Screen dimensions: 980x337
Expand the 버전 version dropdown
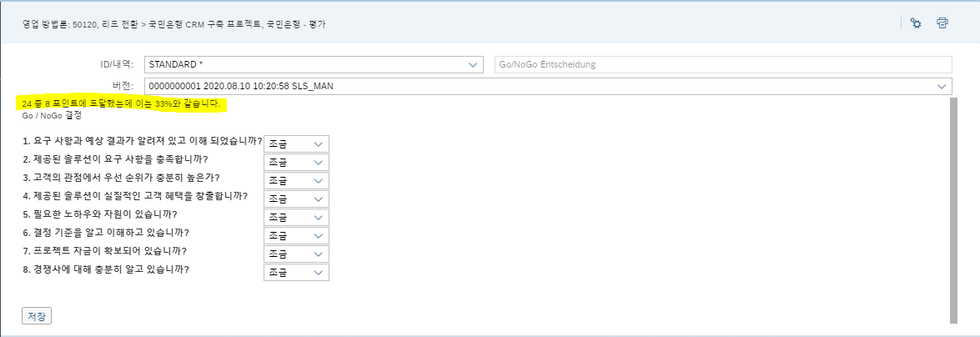548,86
